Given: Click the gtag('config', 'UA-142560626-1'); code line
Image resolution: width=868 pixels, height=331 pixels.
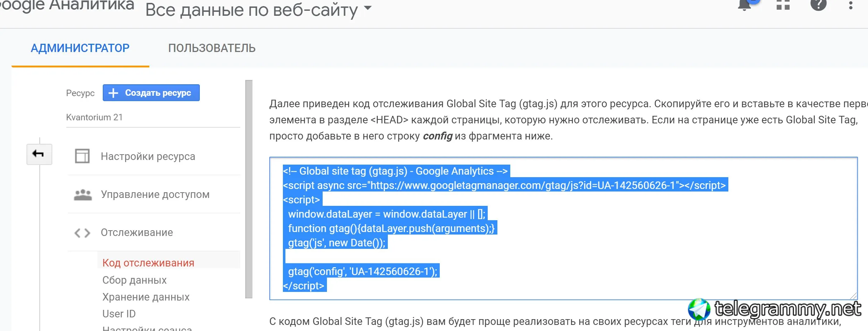Looking at the screenshot, I should coord(362,271).
